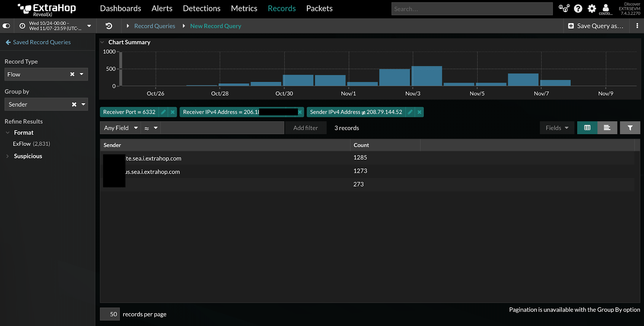Click Save Query as button
This screenshot has width=644, height=326.
tap(595, 26)
